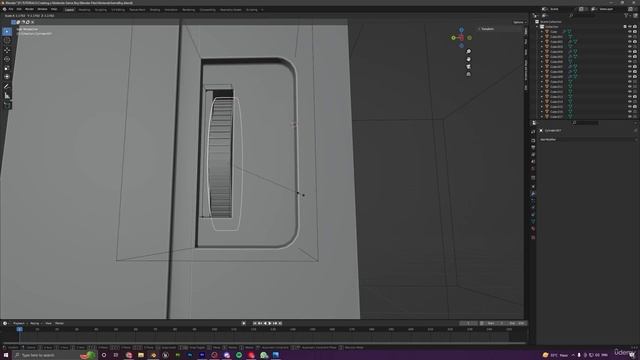Hide Cube.002 with its eye icon
Viewport: 640px width, 360px height.
[630, 42]
